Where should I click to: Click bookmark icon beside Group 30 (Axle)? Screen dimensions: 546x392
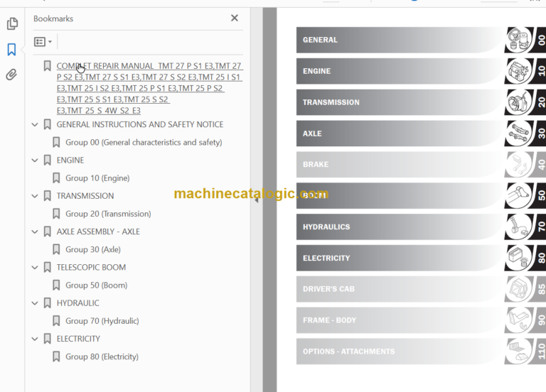(x=56, y=249)
